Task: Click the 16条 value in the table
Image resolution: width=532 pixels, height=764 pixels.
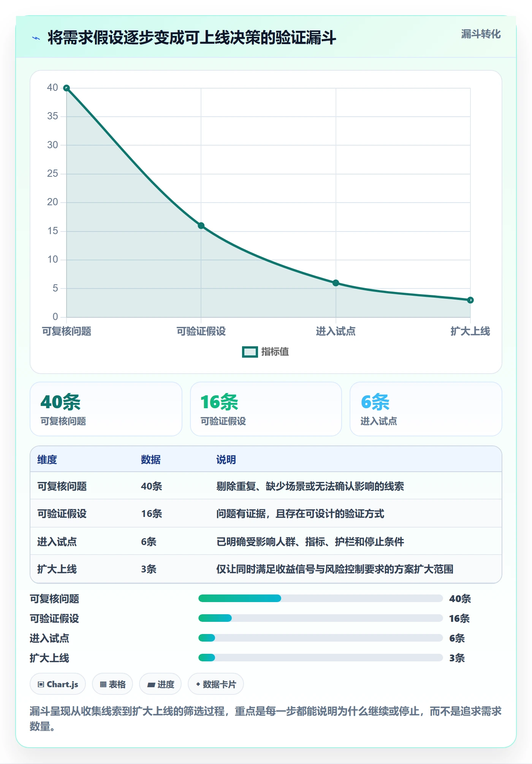Action: click(x=152, y=514)
